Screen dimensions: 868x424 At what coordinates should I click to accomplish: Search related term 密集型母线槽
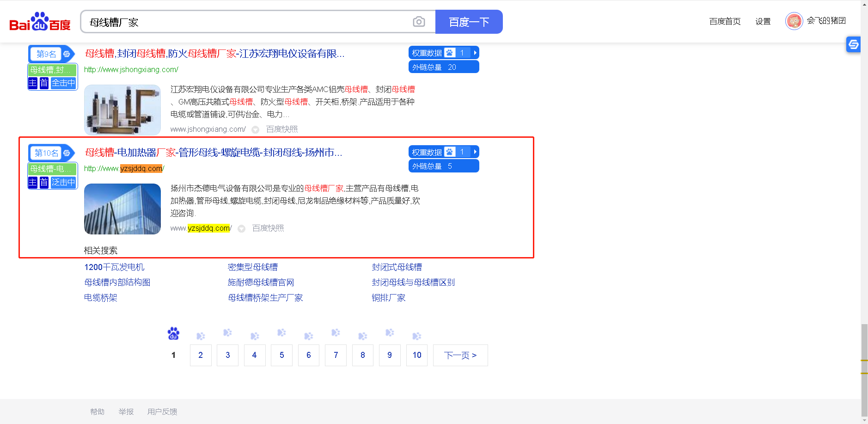coord(253,267)
